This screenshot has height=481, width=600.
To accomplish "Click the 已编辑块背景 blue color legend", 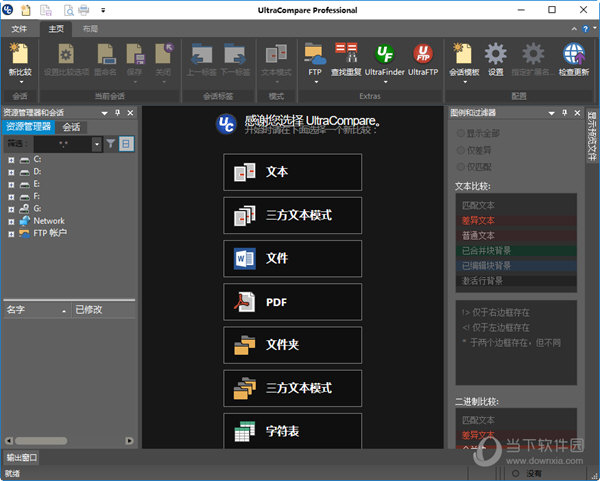I will coord(516,266).
